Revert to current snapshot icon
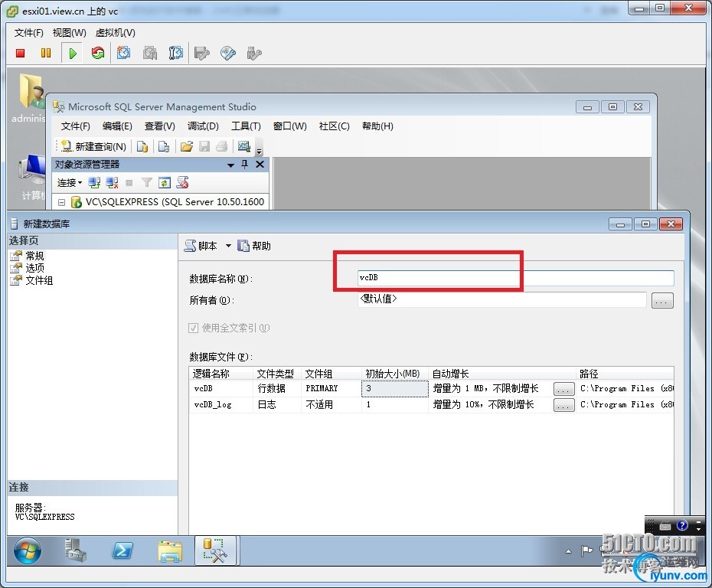The width and height of the screenshot is (712, 588). coord(150,53)
